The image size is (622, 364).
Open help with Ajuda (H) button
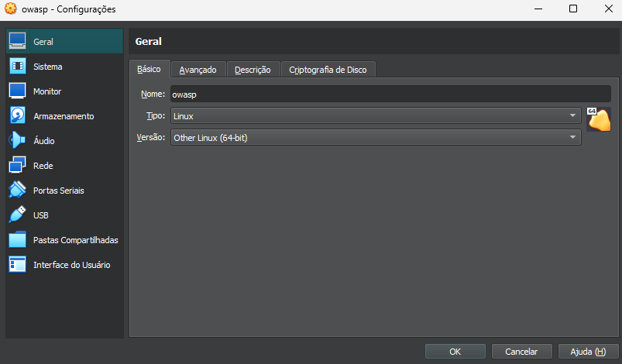point(588,352)
